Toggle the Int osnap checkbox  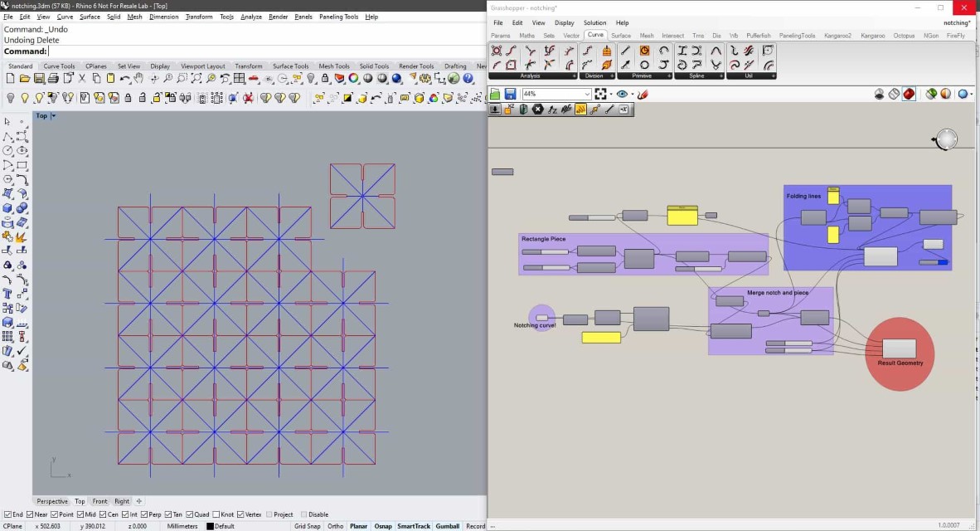[125, 514]
